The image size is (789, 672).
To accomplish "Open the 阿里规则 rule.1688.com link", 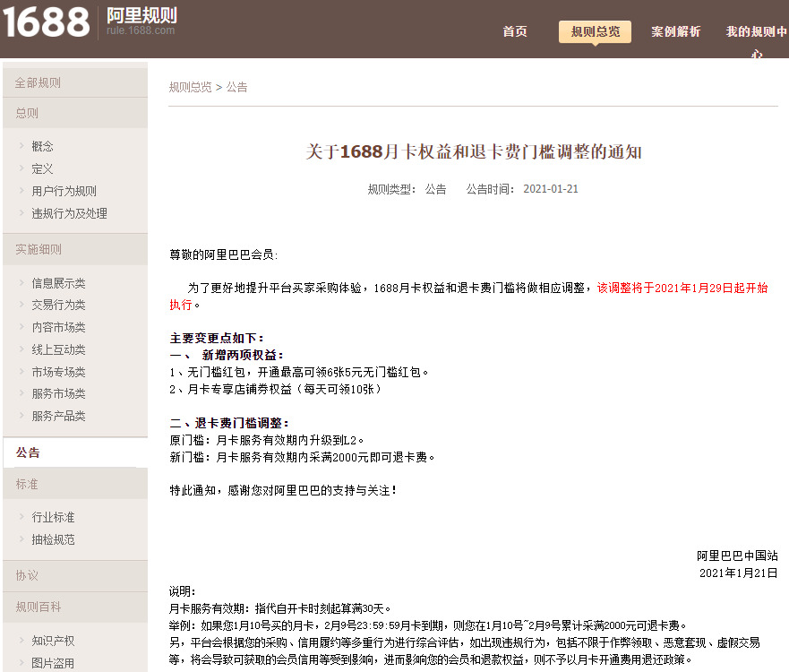I will tap(142, 22).
